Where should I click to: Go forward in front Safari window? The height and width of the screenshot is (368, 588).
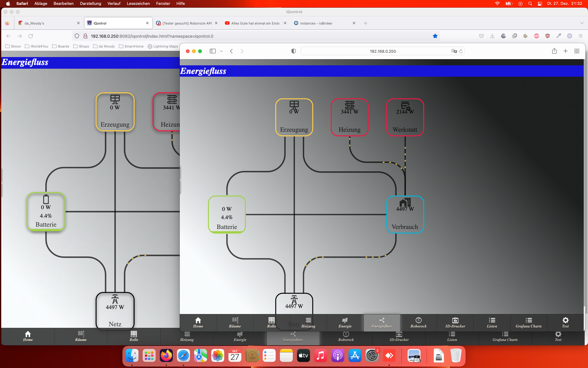(242, 51)
